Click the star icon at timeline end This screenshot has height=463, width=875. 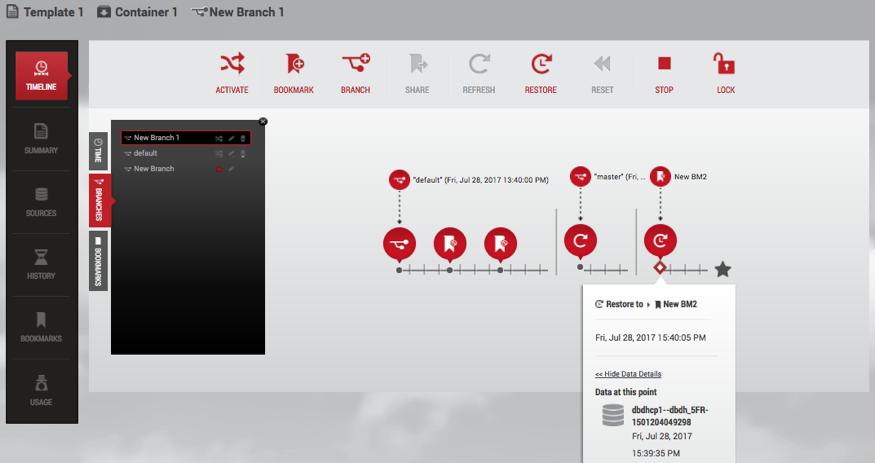723,269
